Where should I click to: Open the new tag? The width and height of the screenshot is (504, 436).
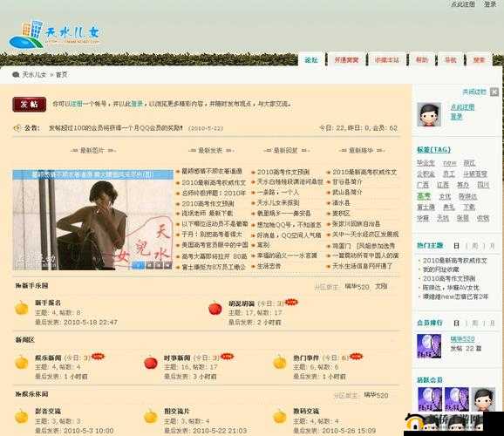[x=449, y=163]
